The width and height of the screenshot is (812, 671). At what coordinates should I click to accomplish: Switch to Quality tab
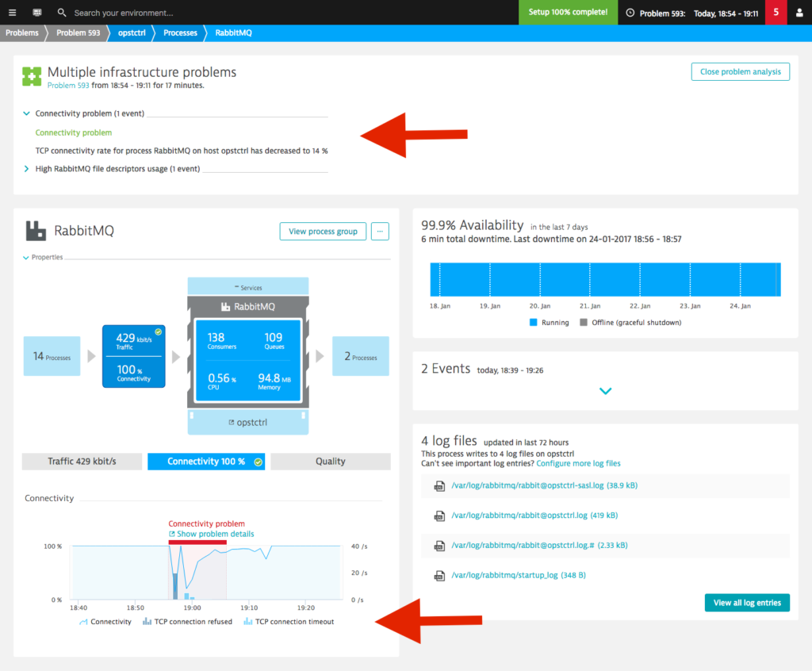(331, 461)
